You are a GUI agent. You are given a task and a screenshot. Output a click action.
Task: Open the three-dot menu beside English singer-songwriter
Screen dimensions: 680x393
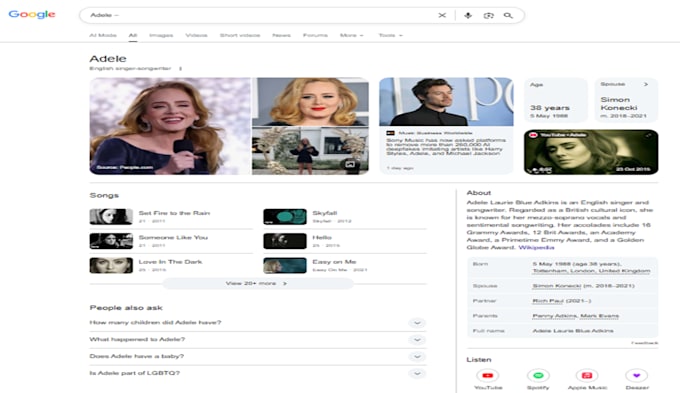point(180,69)
